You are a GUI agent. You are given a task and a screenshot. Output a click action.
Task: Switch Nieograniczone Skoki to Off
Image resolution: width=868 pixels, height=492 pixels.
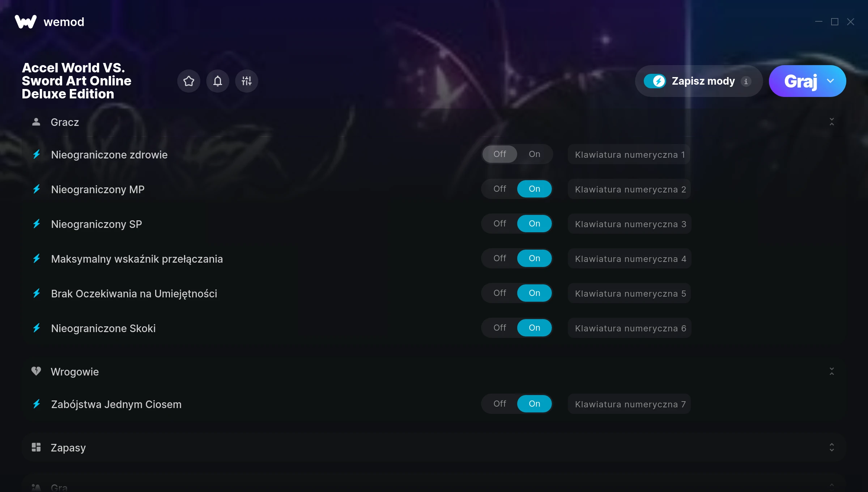point(500,328)
